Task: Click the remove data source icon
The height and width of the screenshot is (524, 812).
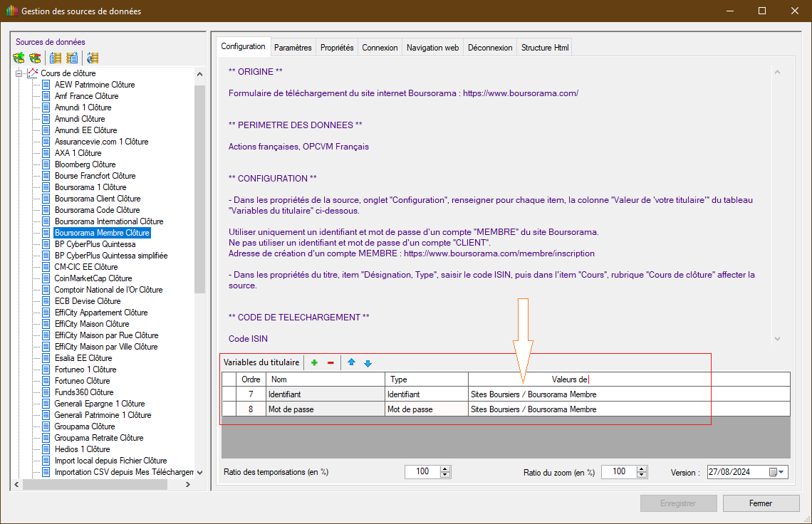Action: tap(34, 58)
